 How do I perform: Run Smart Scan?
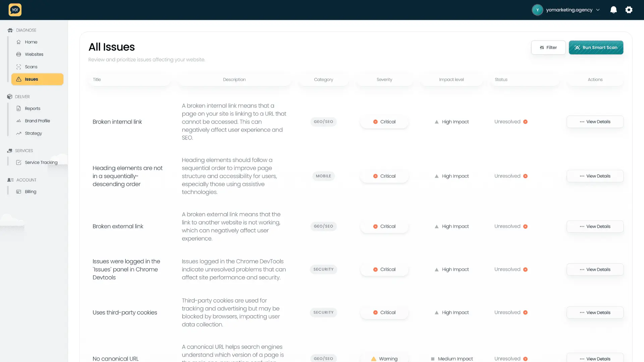(x=596, y=47)
